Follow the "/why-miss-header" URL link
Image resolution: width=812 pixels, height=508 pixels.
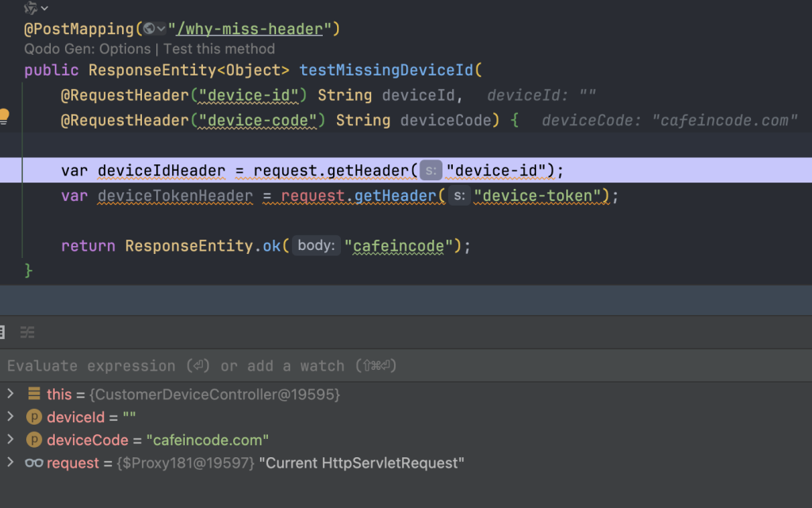[249, 29]
